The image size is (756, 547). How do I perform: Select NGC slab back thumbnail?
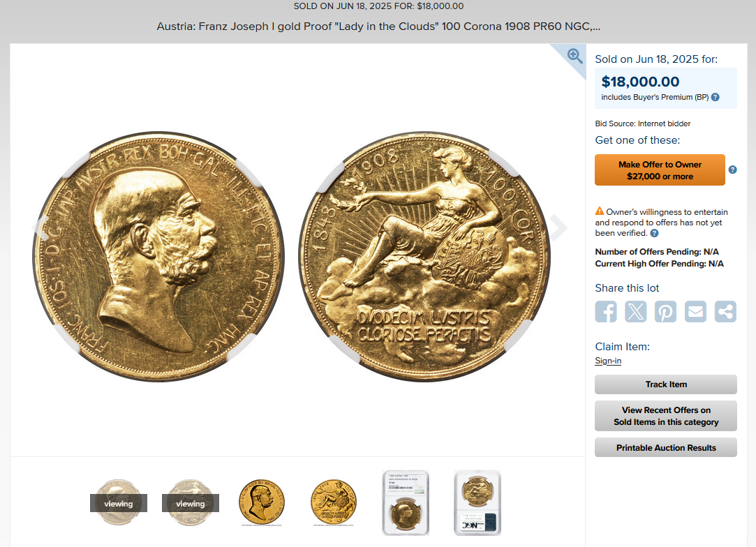(x=477, y=502)
